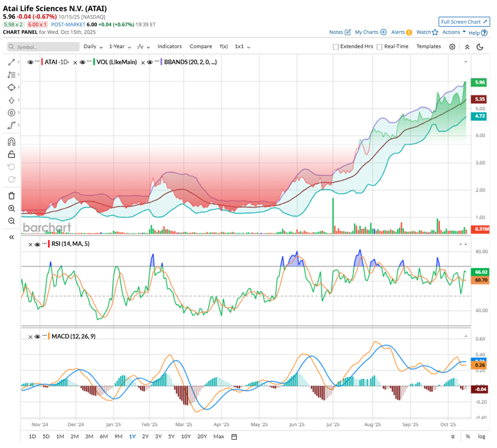The width and height of the screenshot is (497, 448).
Task: Expand the Actions dropdown
Action: 454,32
